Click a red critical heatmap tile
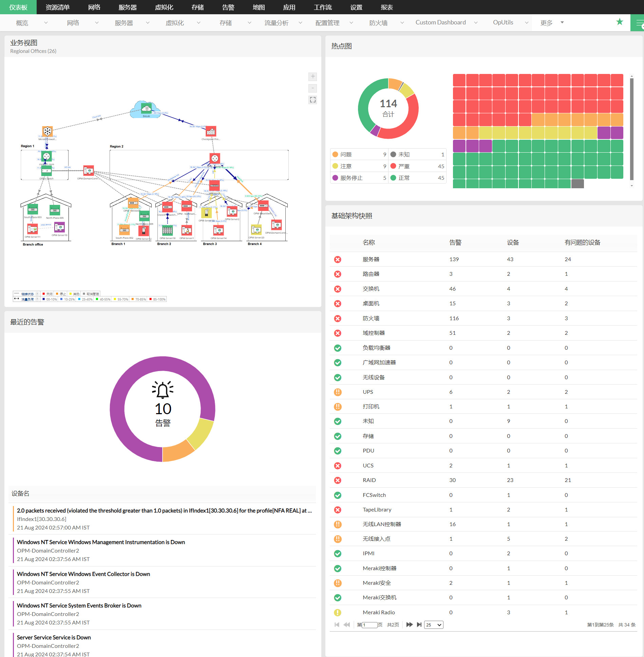This screenshot has width=644, height=657. tap(459, 80)
